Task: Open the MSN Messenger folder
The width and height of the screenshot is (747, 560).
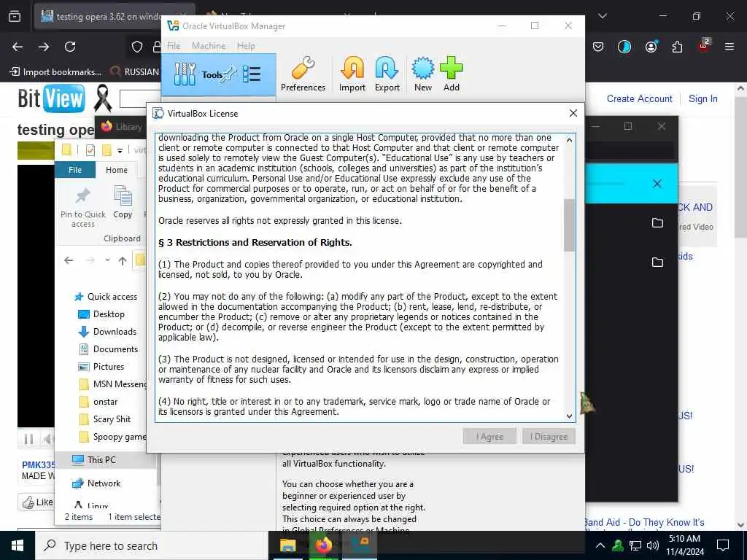Action: 113,384
